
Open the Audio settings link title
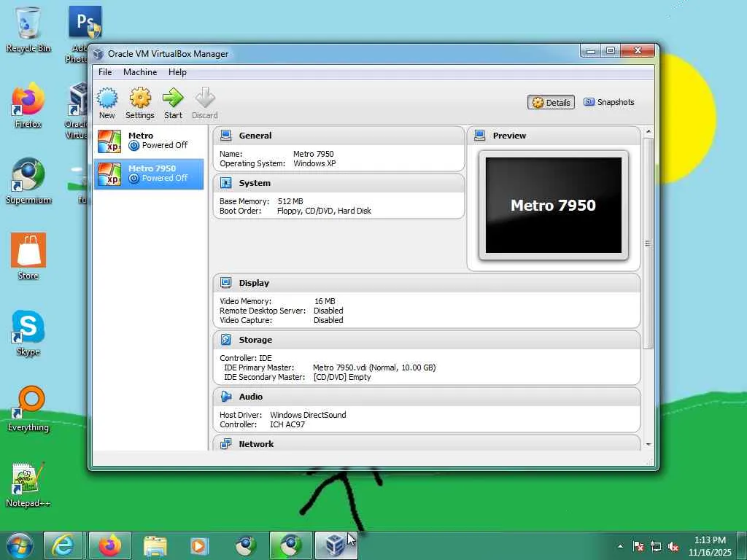[x=251, y=397]
